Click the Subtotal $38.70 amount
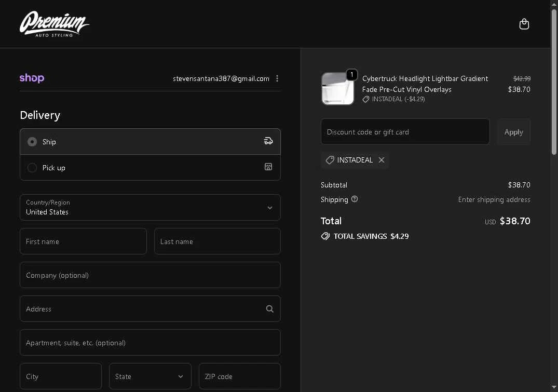The height and width of the screenshot is (392, 558). 519,185
